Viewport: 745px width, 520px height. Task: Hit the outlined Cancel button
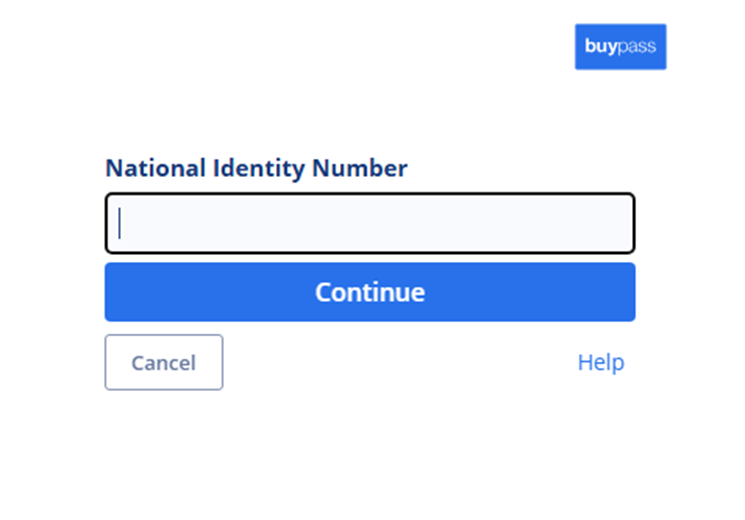(164, 362)
